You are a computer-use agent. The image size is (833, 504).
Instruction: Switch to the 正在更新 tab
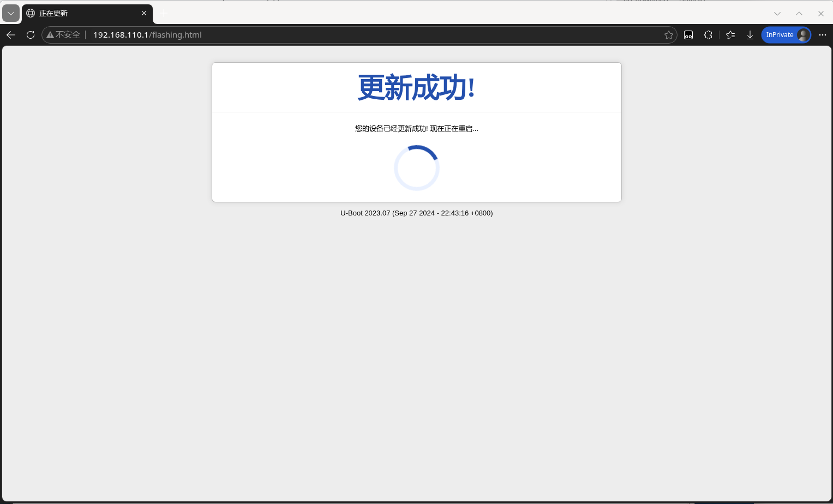pos(82,13)
